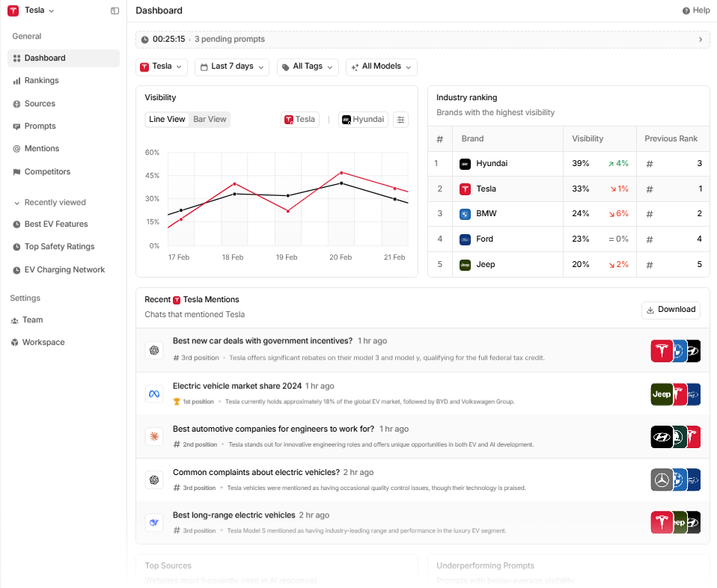The width and height of the screenshot is (717, 588).
Task: Switch to Line View
Action: click(167, 120)
